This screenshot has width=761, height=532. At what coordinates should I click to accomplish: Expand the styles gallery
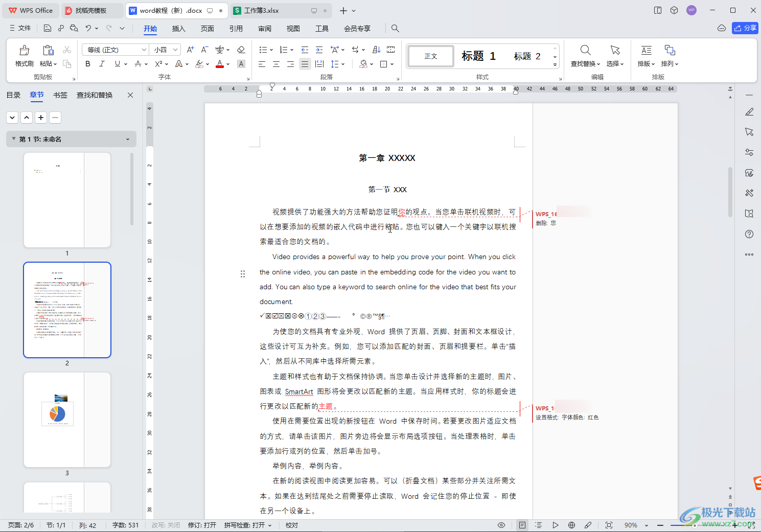[555, 65]
